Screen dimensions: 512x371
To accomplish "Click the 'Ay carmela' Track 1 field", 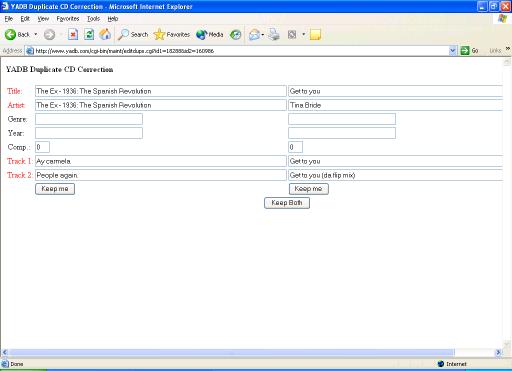I will pyautogui.click(x=161, y=161).
